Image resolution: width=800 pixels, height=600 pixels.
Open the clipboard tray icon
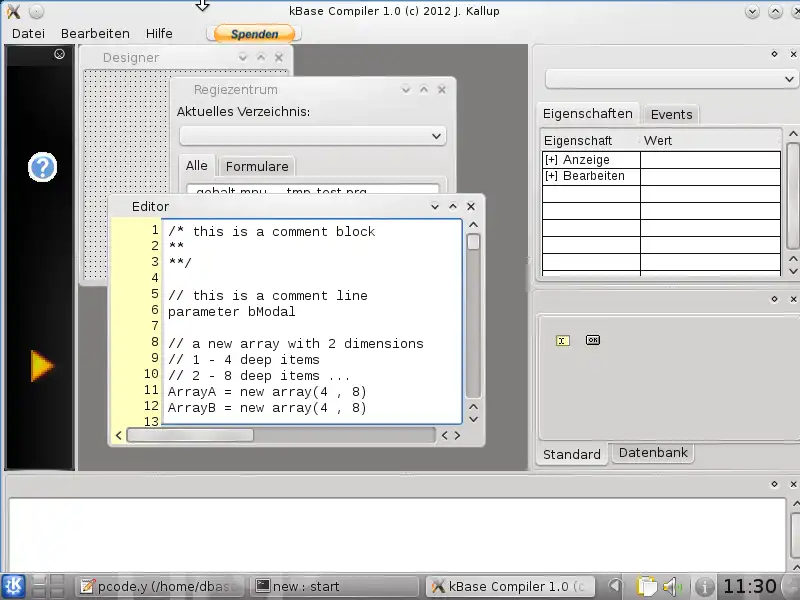[646, 587]
